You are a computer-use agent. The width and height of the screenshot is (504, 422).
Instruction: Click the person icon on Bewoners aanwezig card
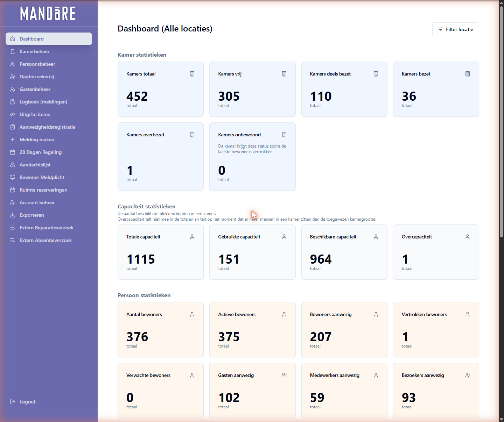376,314
